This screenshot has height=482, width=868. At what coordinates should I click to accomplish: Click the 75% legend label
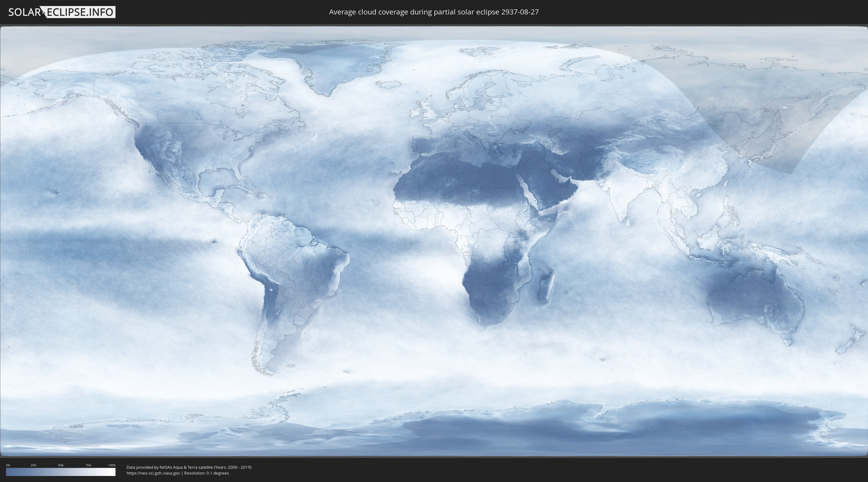click(88, 465)
